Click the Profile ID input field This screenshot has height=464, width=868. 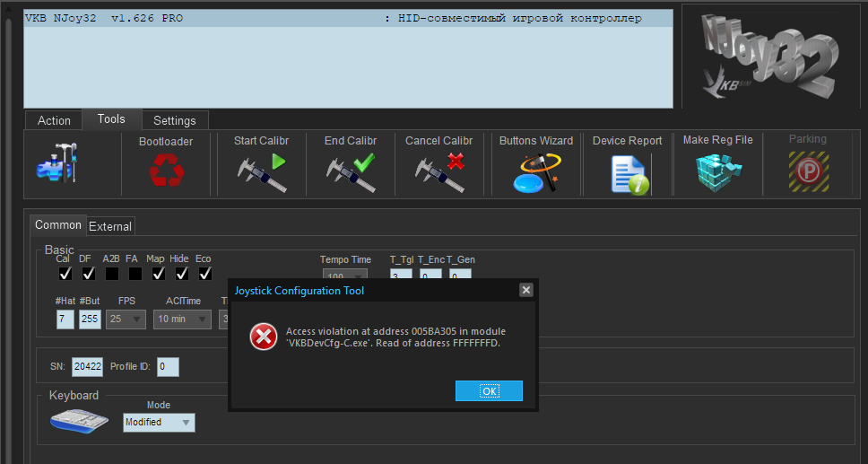(x=168, y=367)
